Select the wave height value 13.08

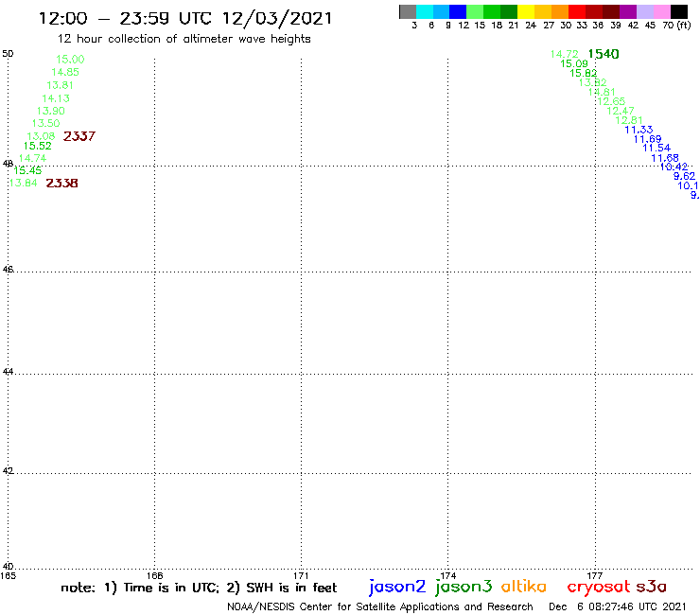41,136
